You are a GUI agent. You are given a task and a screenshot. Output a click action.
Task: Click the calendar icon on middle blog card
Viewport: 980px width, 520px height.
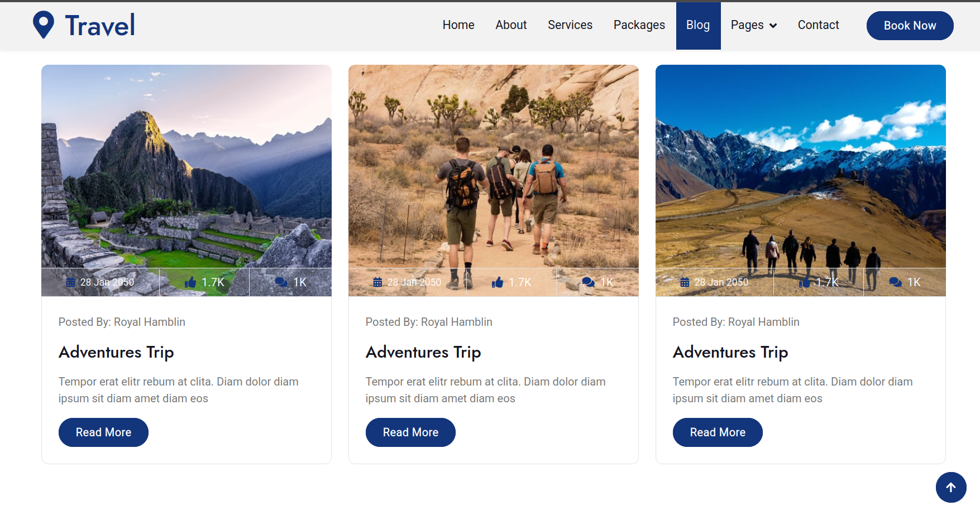click(377, 282)
